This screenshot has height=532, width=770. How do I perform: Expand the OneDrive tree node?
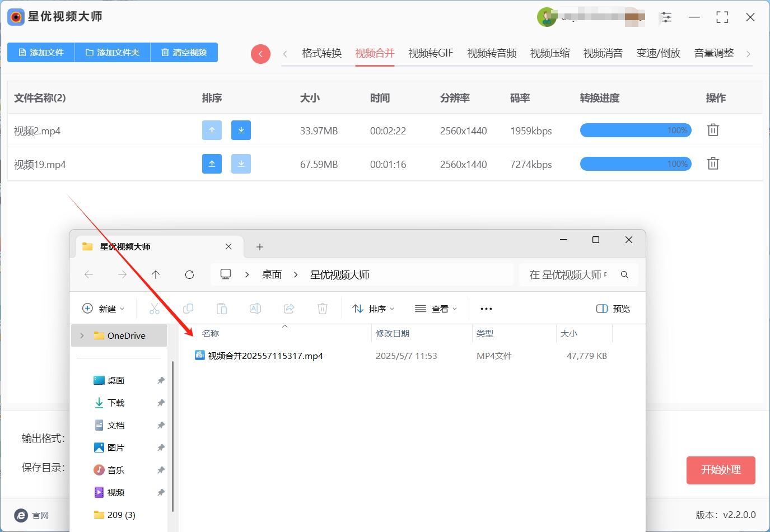(82, 335)
